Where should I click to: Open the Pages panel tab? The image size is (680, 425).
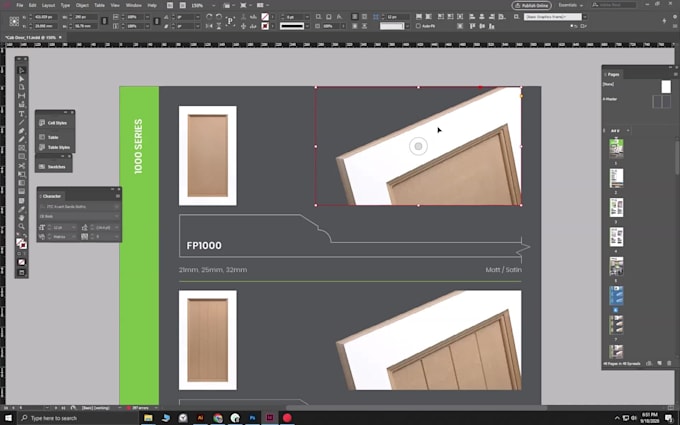pyautogui.click(x=613, y=74)
